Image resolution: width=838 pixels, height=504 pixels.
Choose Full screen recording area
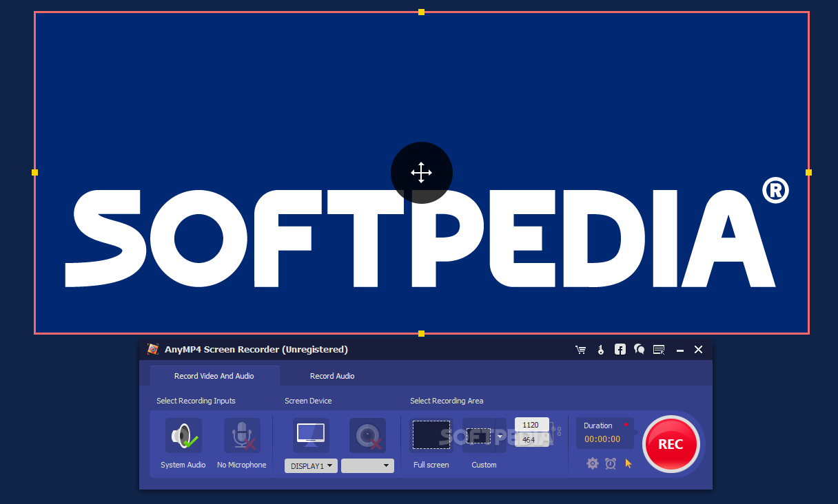tap(431, 435)
